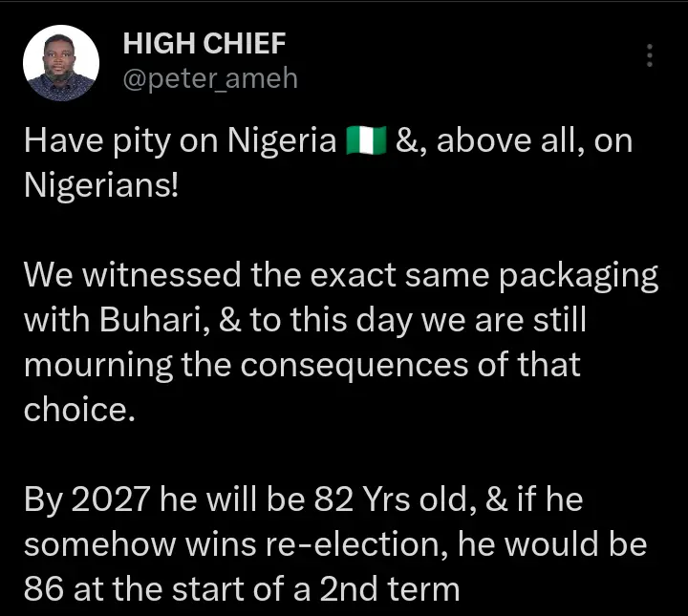
Task: Tap the Nigeria flag emoji
Action: click(366, 142)
